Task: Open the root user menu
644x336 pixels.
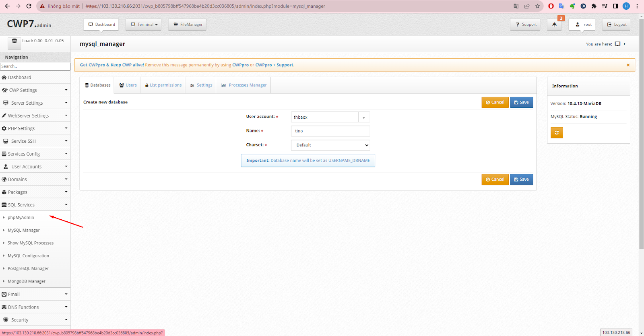Action: tap(582, 25)
